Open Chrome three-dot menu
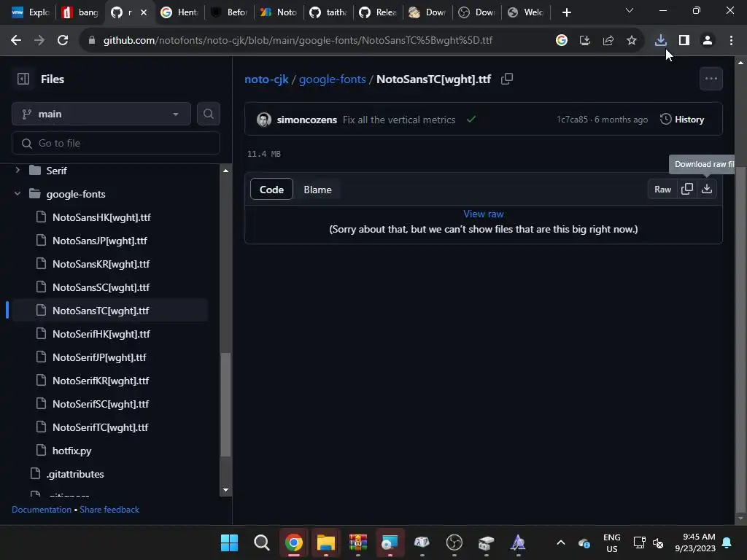The height and width of the screenshot is (560, 747). pyautogui.click(x=731, y=41)
